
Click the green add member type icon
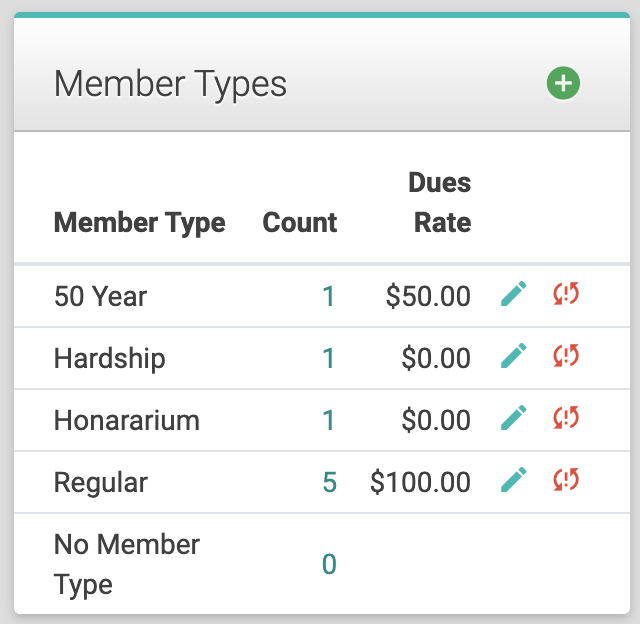coord(563,83)
